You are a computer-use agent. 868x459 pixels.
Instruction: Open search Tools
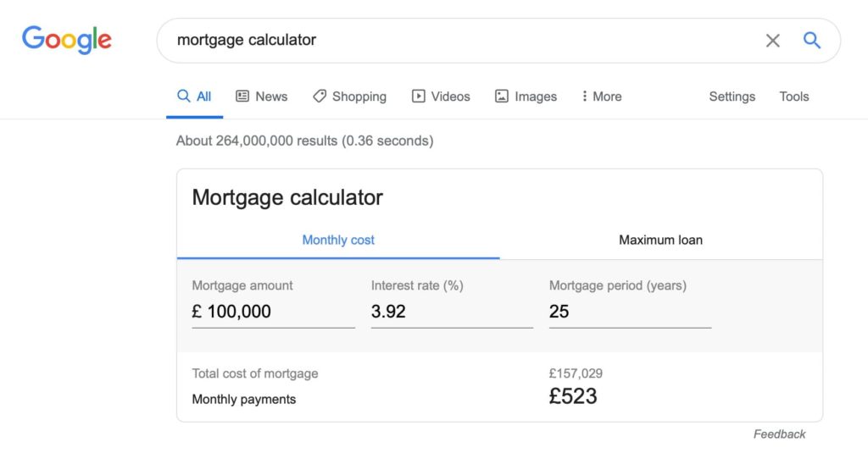click(793, 97)
